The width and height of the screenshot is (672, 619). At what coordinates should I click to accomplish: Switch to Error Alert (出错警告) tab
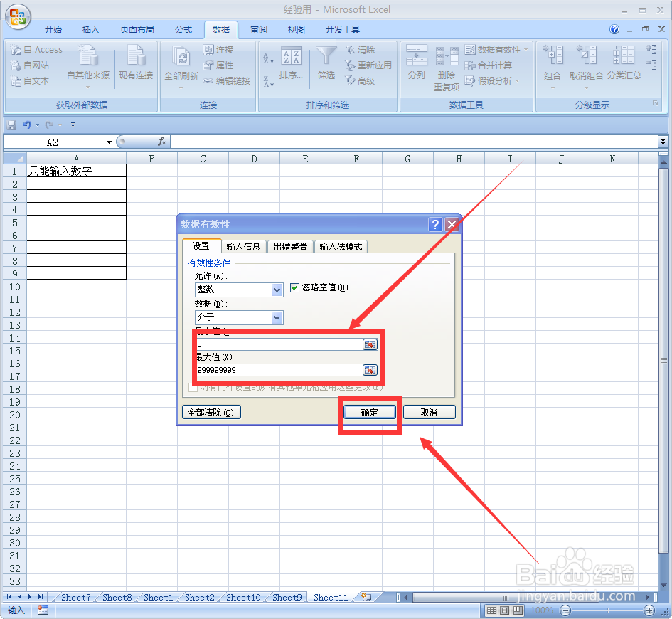tap(290, 246)
